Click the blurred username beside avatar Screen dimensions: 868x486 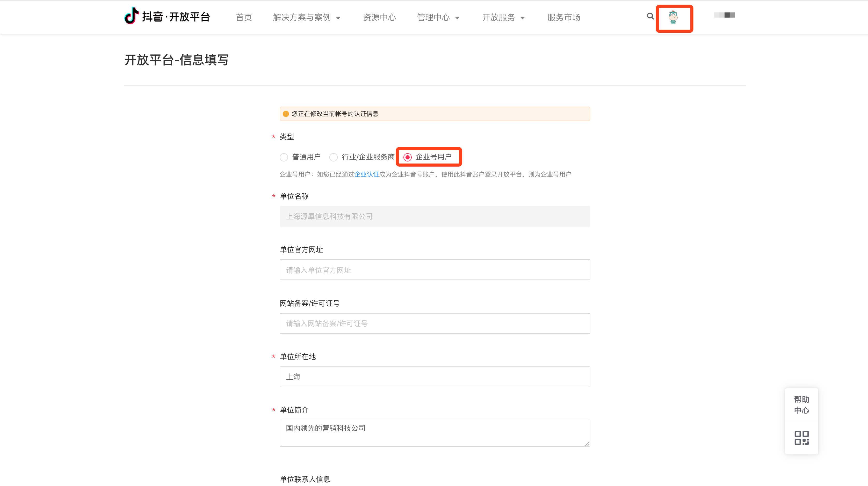(724, 15)
